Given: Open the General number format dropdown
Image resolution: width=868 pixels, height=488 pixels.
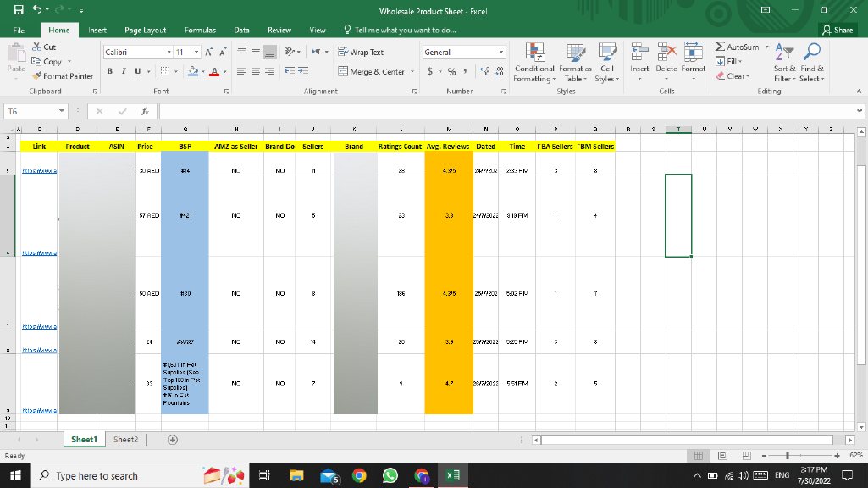Looking at the screenshot, I should click(501, 52).
